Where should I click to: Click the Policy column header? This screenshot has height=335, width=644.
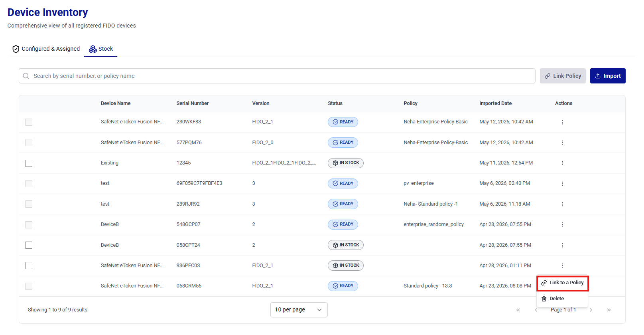(410, 103)
